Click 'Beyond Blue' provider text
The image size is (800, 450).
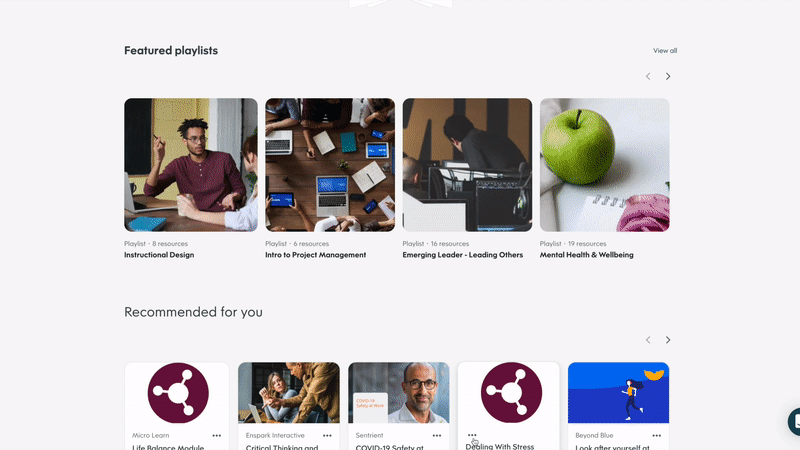pyautogui.click(x=594, y=436)
